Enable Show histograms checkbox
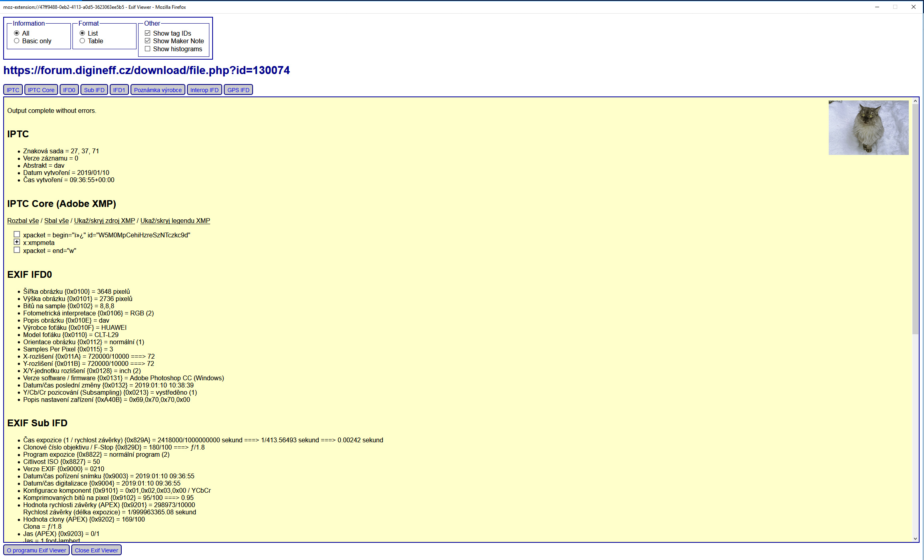Screen dimensions: 924x560 [x=148, y=49]
